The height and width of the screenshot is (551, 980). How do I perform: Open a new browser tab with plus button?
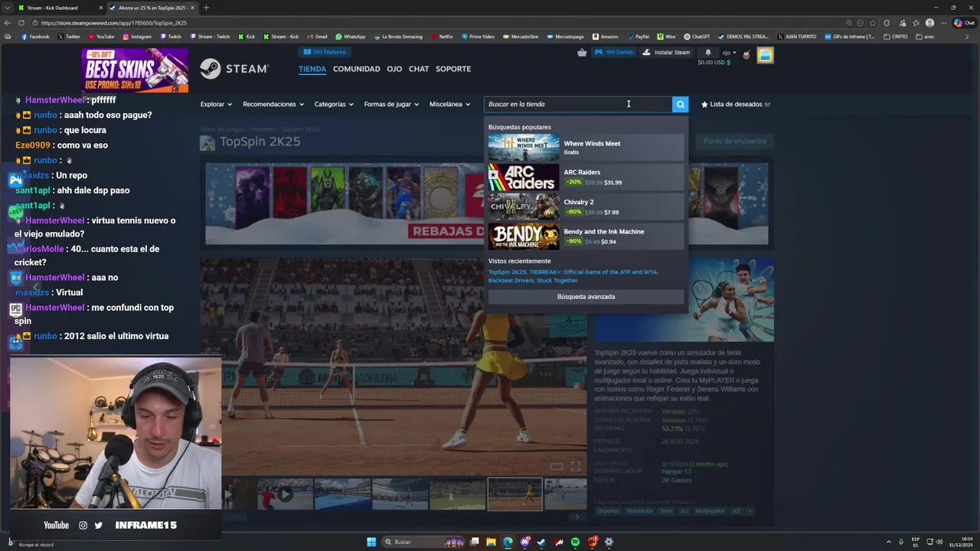(x=206, y=8)
